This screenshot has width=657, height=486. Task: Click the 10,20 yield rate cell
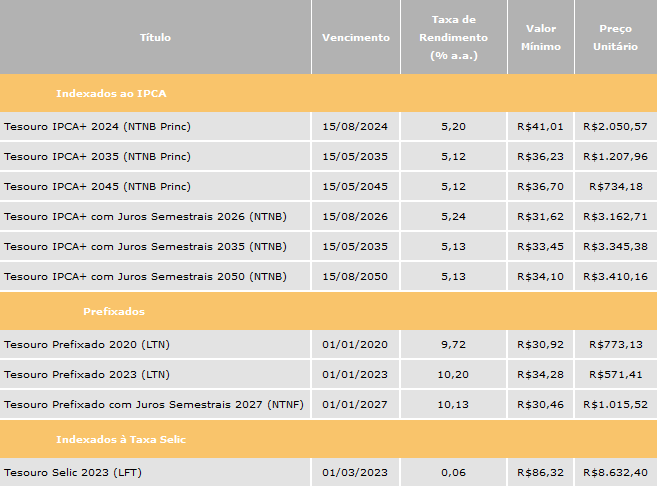tap(453, 374)
